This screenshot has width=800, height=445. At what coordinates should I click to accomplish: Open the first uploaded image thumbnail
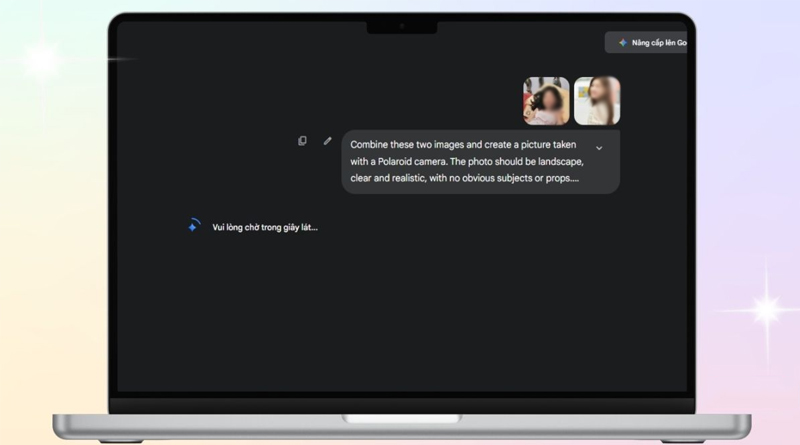pos(546,101)
